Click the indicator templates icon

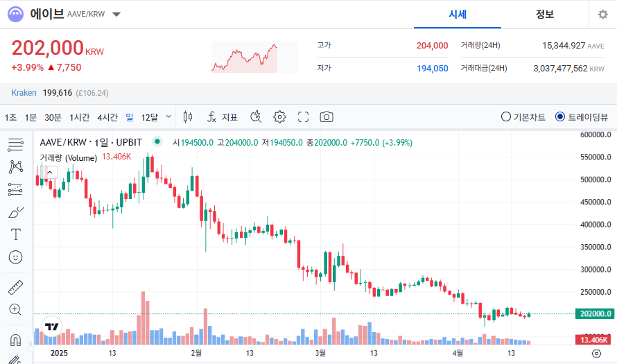256,117
